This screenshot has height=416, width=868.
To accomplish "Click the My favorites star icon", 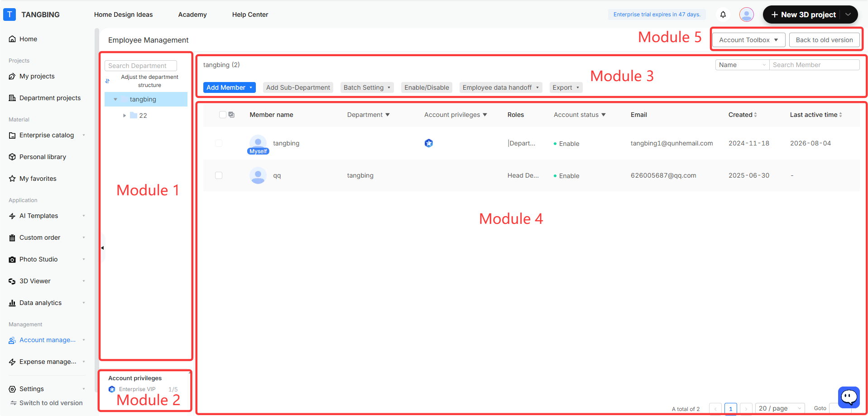I will 12,179.
